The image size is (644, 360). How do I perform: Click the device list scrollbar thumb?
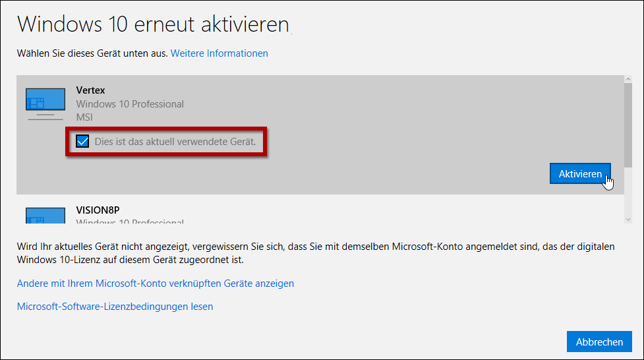coord(628,125)
